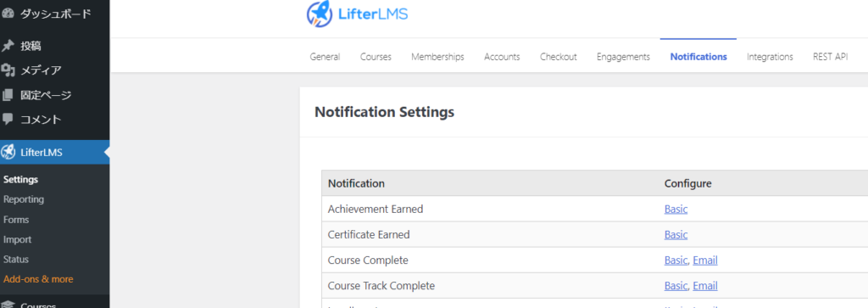This screenshot has height=308, width=868.
Task: Switch to the REST API tab
Action: (x=831, y=57)
